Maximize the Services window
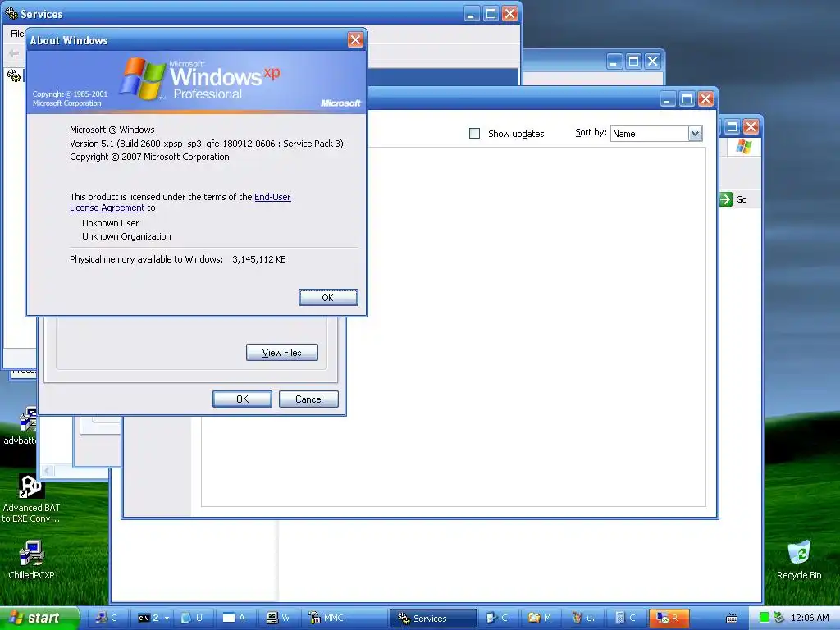This screenshot has width=840, height=630. tap(491, 14)
